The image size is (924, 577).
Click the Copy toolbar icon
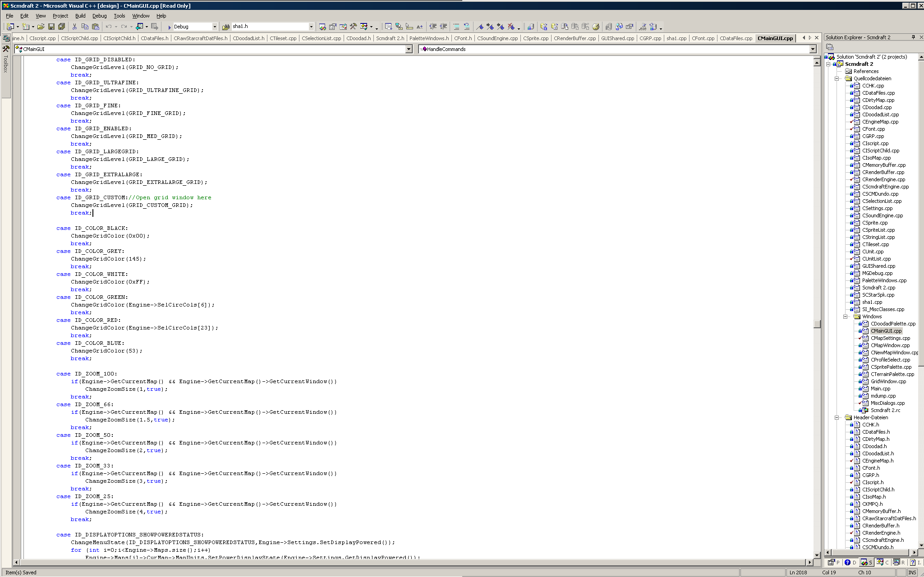pyautogui.click(x=85, y=27)
